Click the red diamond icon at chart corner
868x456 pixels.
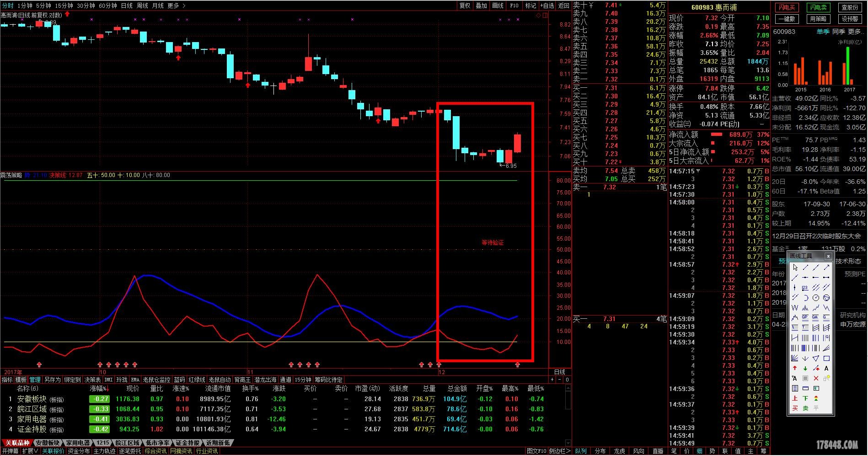click(x=538, y=15)
